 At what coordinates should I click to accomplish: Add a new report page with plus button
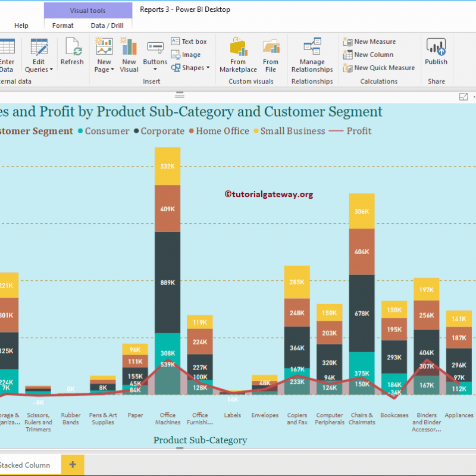tap(72, 465)
